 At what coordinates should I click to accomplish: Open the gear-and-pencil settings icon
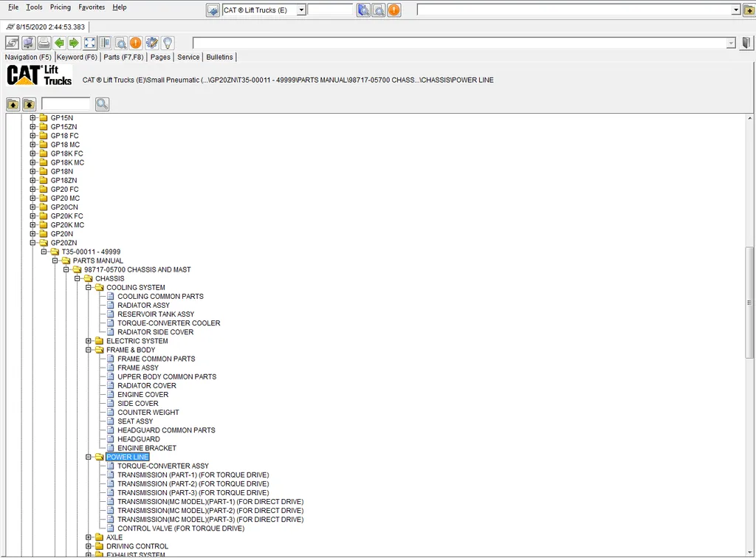[x=152, y=43]
